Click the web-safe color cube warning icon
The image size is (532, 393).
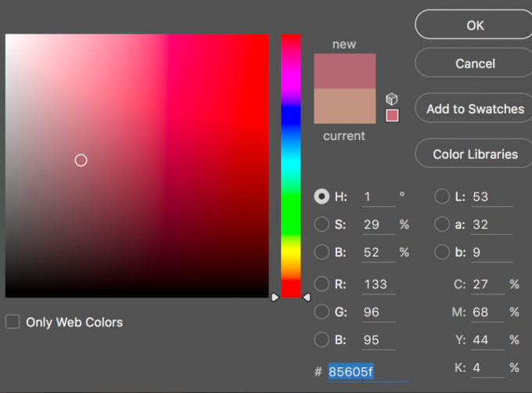click(x=392, y=99)
